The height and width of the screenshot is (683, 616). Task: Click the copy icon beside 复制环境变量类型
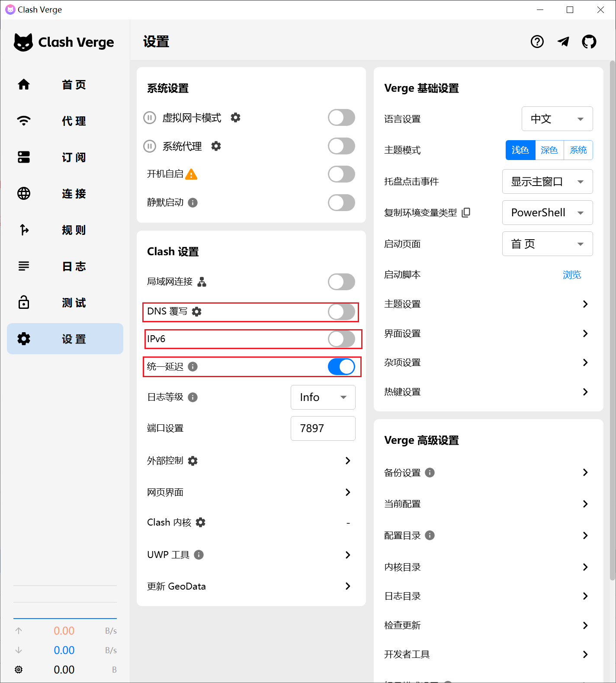466,212
